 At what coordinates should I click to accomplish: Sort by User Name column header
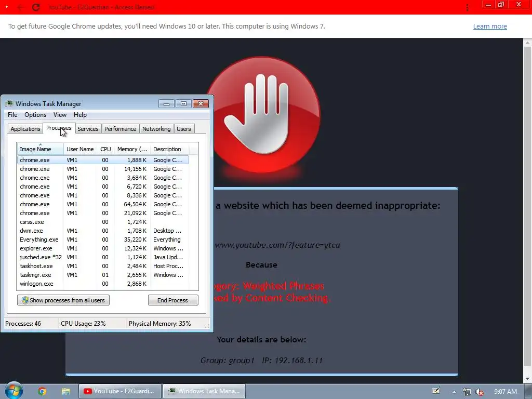80,149
